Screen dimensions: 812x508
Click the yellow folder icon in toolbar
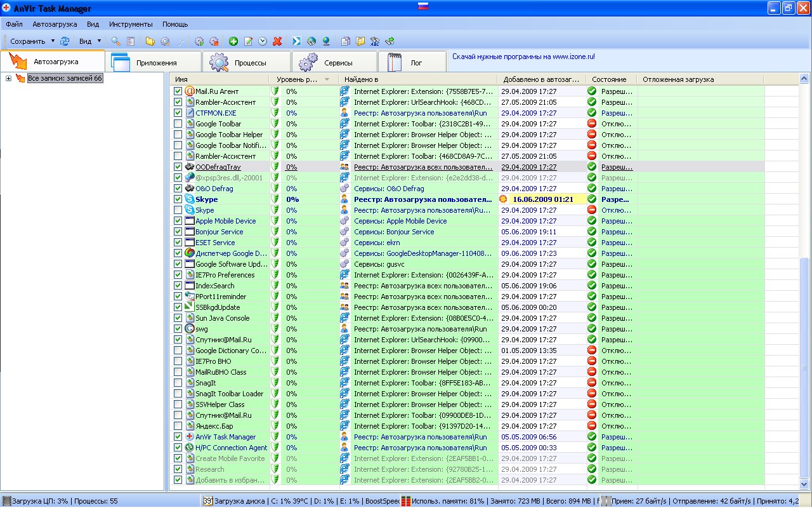[150, 41]
